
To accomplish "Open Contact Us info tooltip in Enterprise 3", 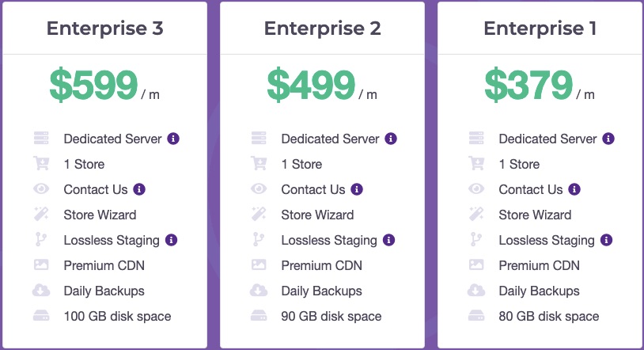I will (139, 189).
